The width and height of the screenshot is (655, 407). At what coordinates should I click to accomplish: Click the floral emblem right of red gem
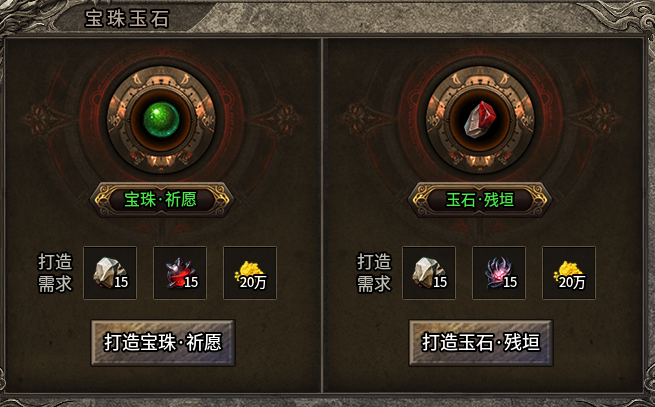(598, 119)
